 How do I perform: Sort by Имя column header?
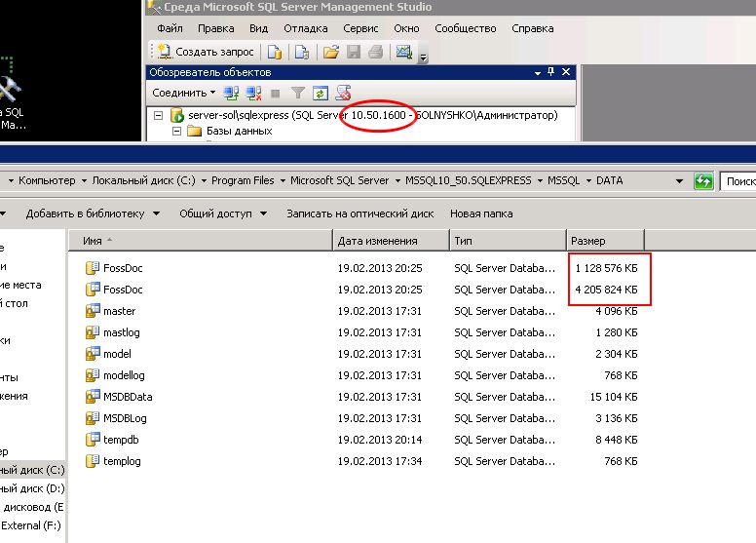201,241
